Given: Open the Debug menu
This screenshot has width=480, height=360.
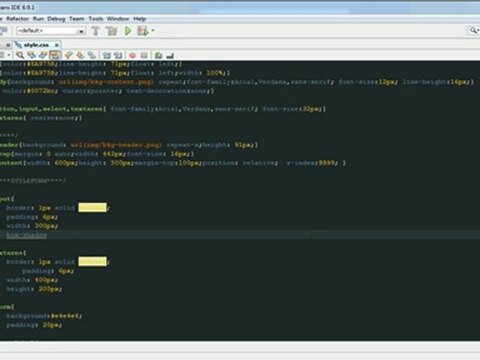Looking at the screenshot, I should click(x=56, y=19).
